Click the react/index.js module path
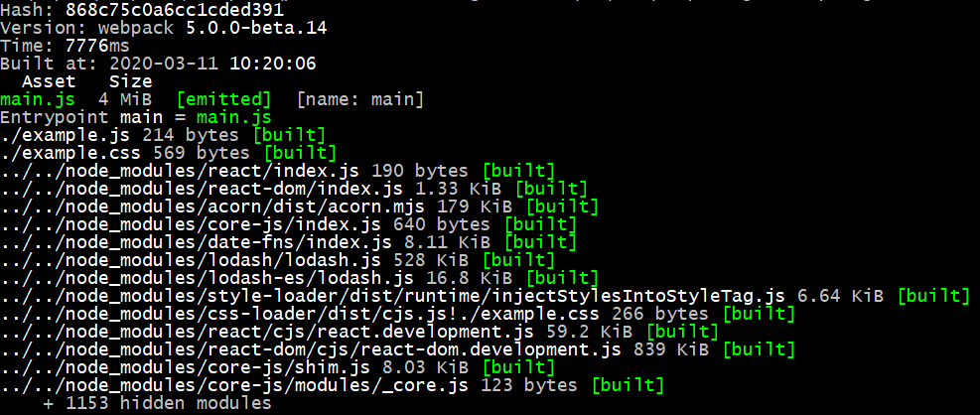The height and width of the screenshot is (415, 980). pos(180,170)
